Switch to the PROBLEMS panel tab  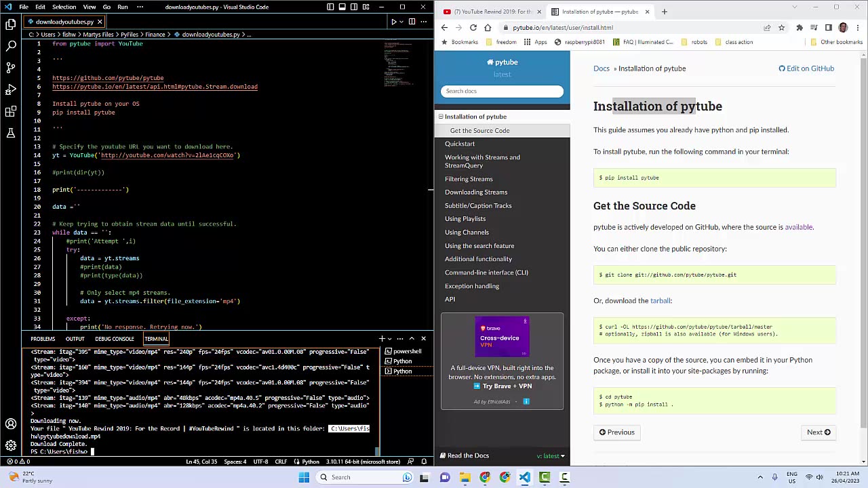(x=43, y=339)
